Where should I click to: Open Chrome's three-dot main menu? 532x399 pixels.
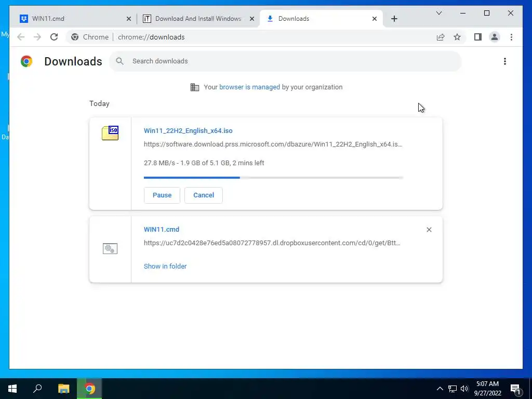[x=511, y=37]
